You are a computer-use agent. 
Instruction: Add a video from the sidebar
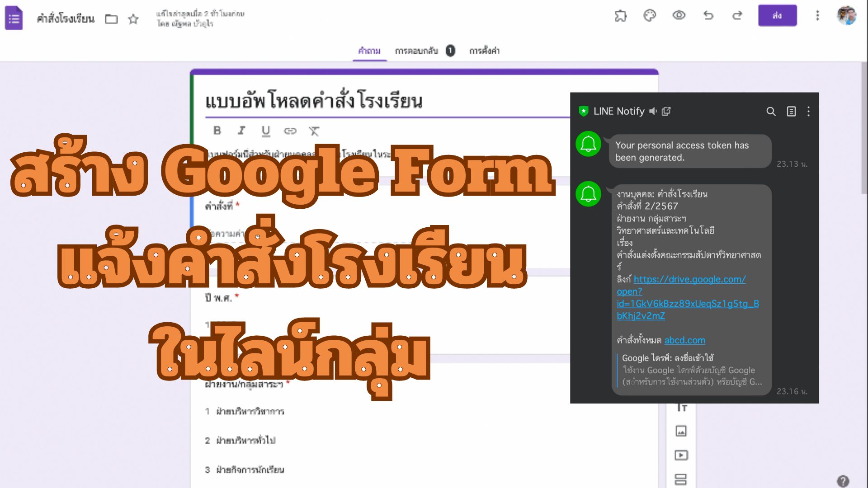tap(681, 455)
